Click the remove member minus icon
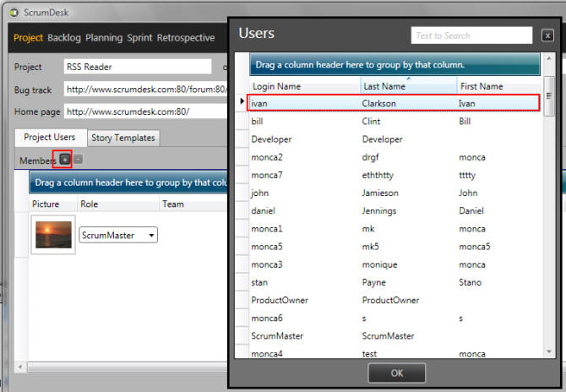 (78, 159)
